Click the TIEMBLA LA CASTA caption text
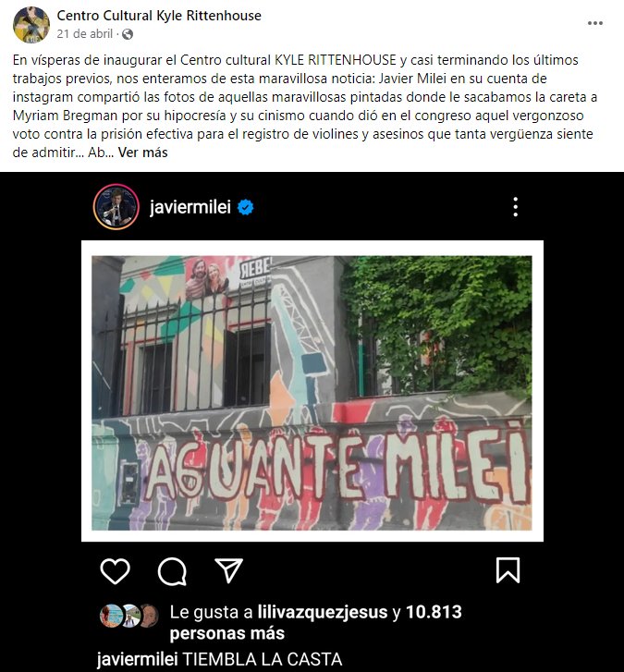The width and height of the screenshot is (624, 672). tap(263, 659)
